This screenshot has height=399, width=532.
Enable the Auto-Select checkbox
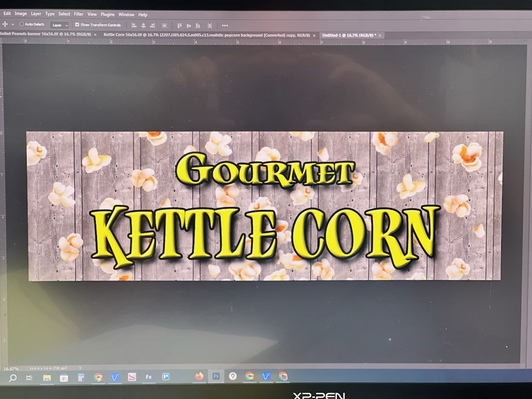click(22, 25)
